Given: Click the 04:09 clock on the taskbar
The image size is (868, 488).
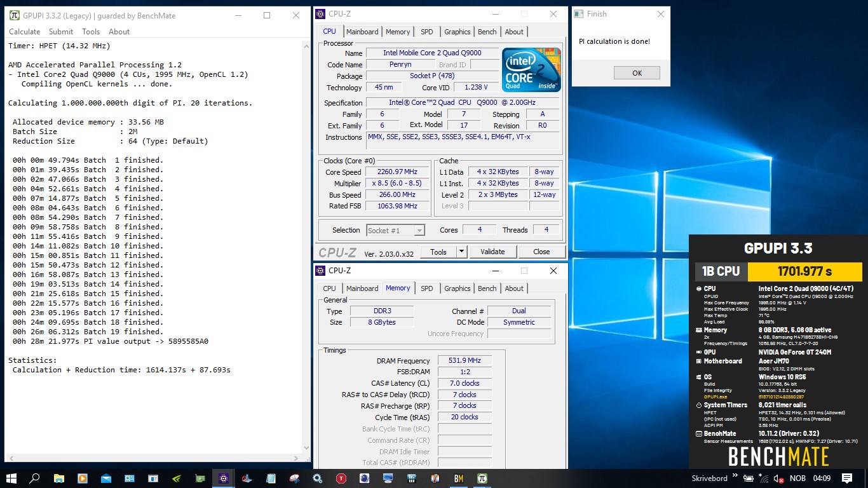Looking at the screenshot, I should pos(822,478).
